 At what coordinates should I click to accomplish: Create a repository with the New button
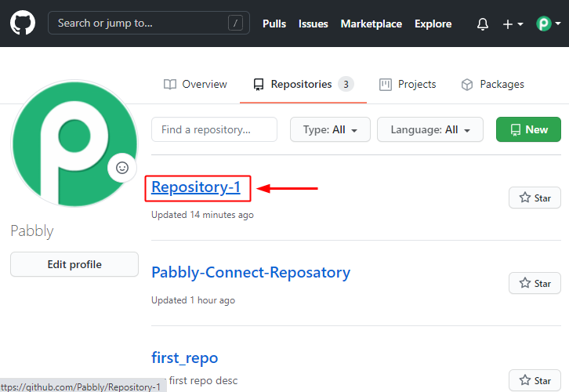coord(528,129)
